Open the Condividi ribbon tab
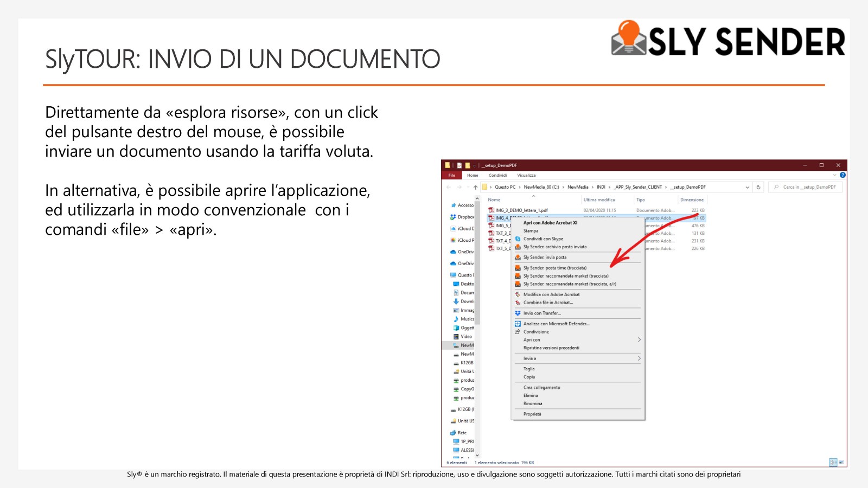The height and width of the screenshot is (488, 868). coord(497,175)
